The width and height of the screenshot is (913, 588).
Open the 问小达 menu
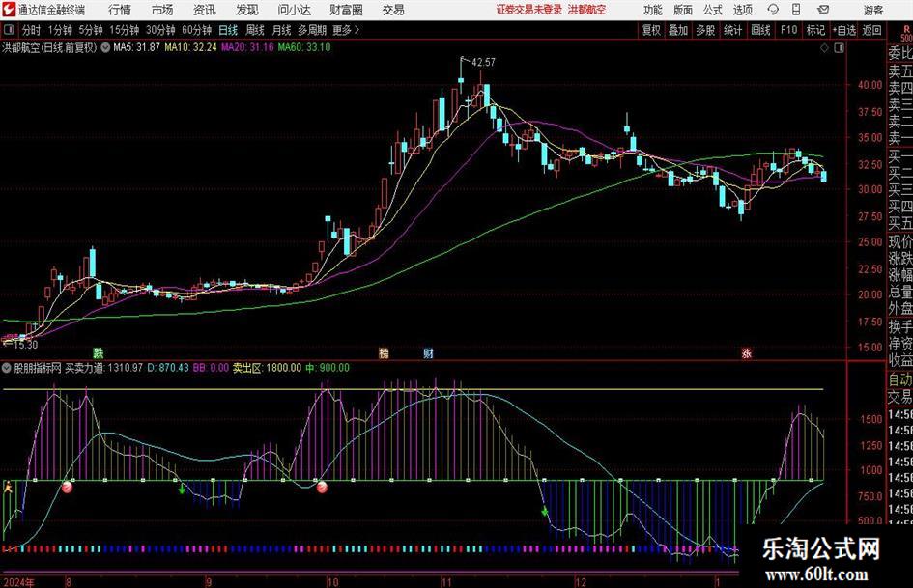pyautogui.click(x=294, y=10)
